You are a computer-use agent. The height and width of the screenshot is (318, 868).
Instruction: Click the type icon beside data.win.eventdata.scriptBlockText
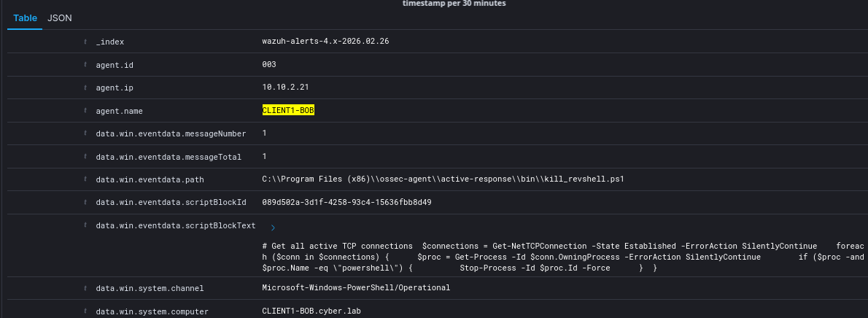pos(86,226)
